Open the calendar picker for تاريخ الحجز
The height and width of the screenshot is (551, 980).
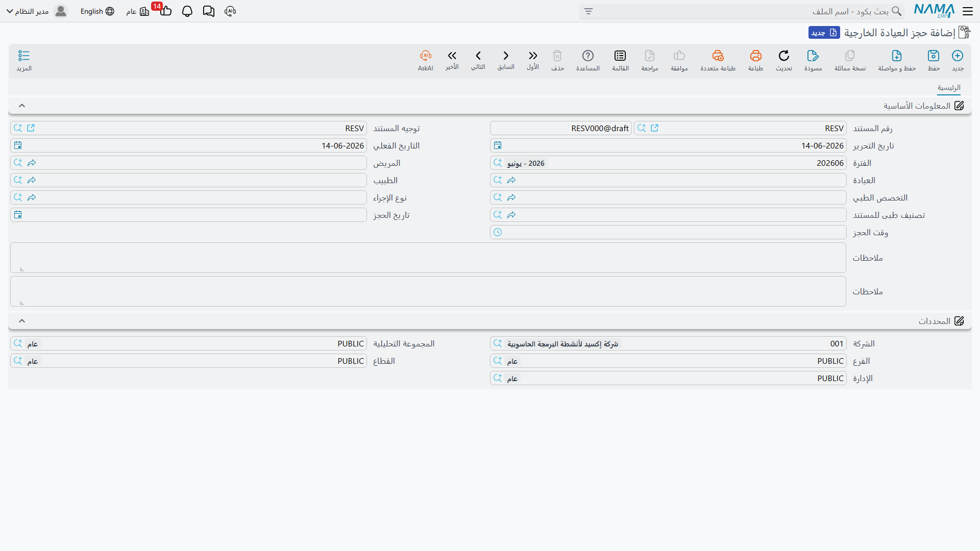18,215
